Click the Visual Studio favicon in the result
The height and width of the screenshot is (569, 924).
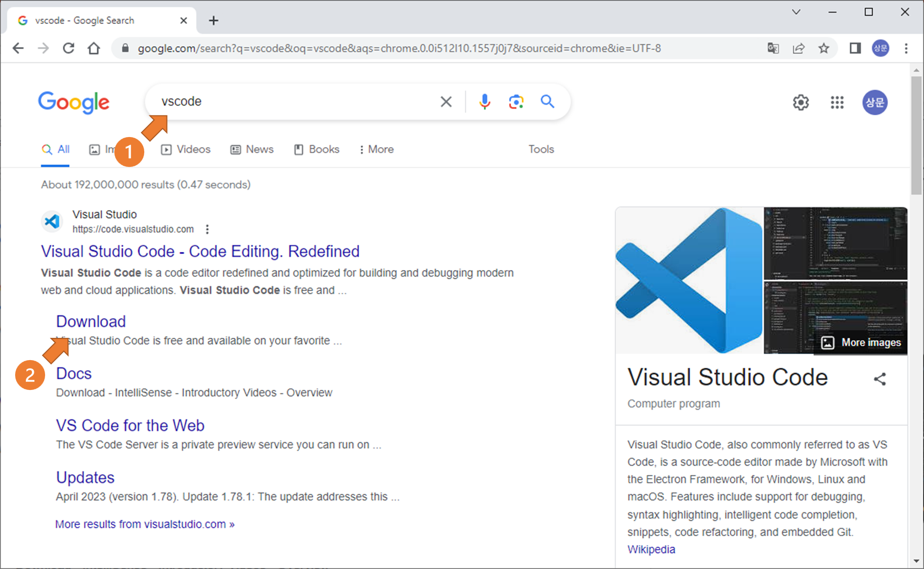point(52,222)
